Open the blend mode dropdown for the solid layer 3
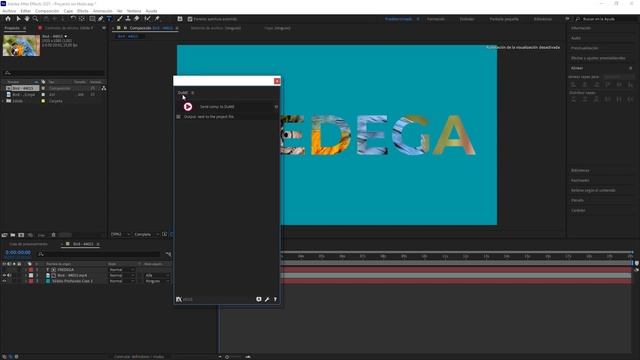 122,281
